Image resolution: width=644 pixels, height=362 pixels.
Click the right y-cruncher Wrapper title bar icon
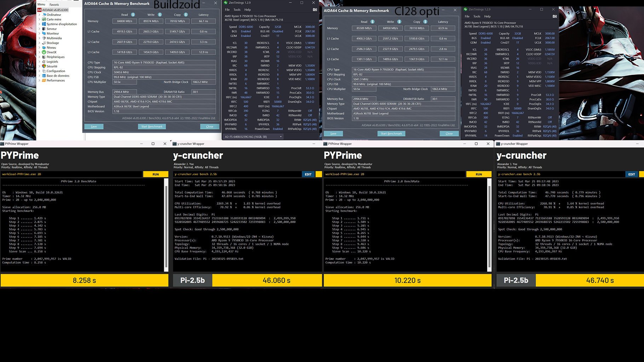pyautogui.click(x=498, y=144)
